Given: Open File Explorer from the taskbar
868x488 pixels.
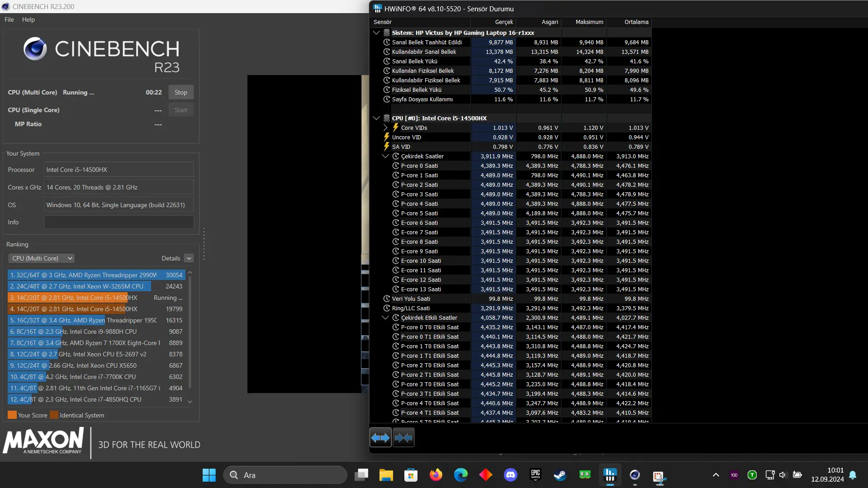Looking at the screenshot, I should click(386, 475).
